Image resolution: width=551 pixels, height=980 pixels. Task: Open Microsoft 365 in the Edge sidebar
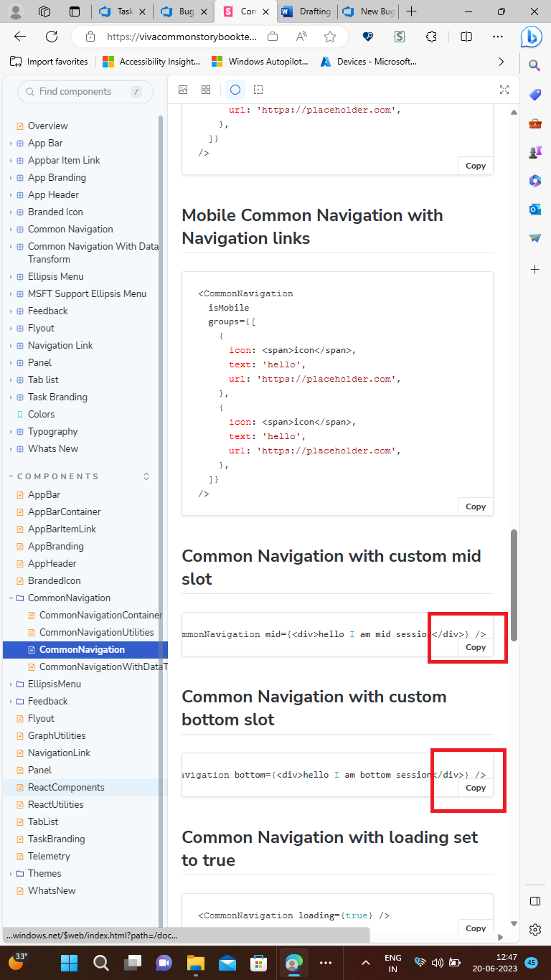click(x=534, y=181)
